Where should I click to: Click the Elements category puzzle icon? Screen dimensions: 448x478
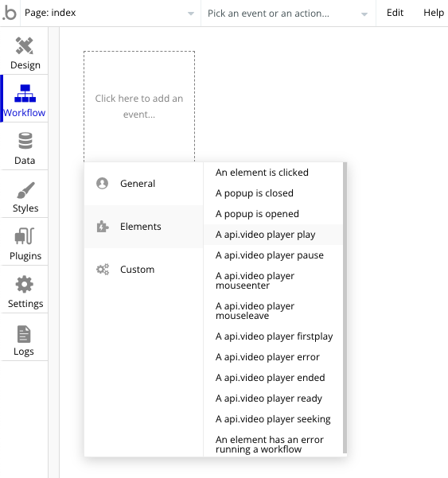103,227
